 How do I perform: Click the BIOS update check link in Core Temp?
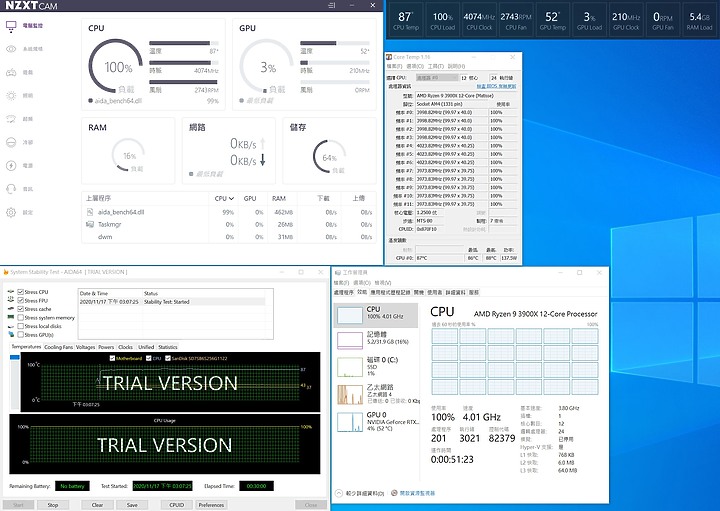(x=496, y=86)
